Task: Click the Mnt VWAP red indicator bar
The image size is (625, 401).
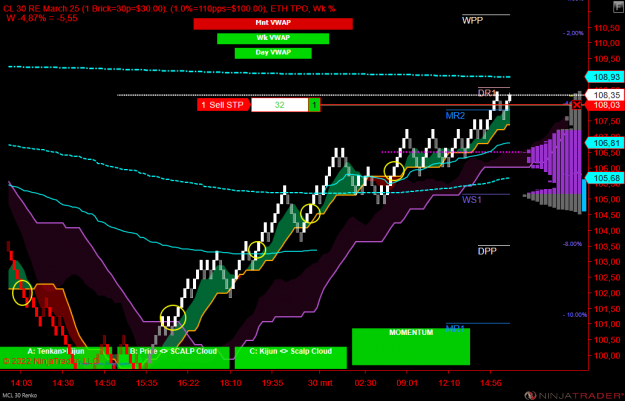Action: [273, 24]
